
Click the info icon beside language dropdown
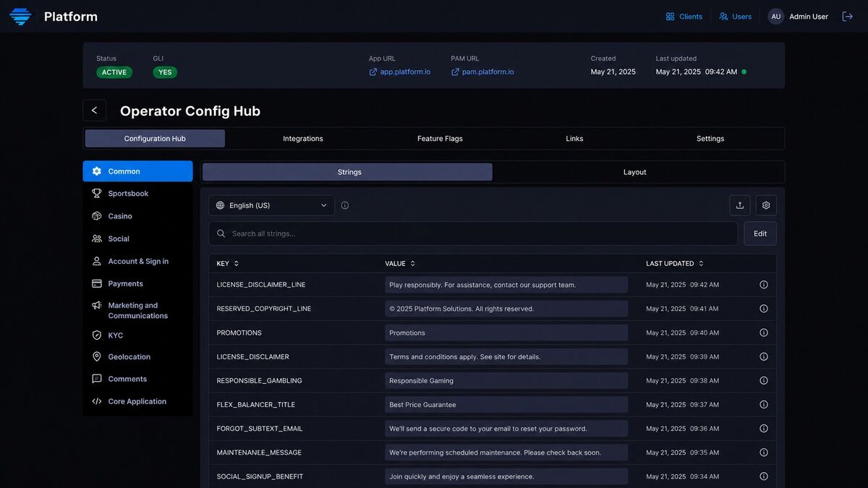[x=345, y=205]
